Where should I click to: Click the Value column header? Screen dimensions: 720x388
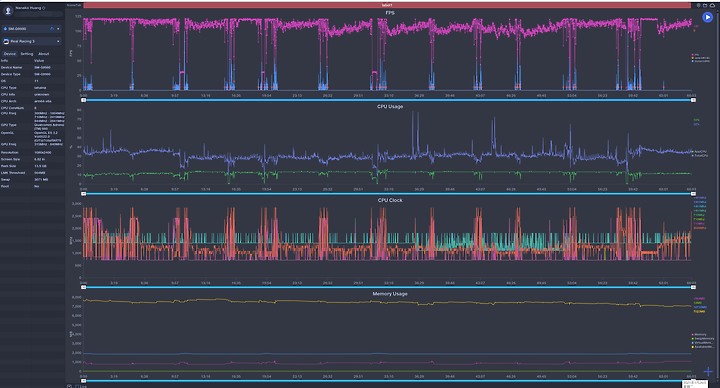39,61
